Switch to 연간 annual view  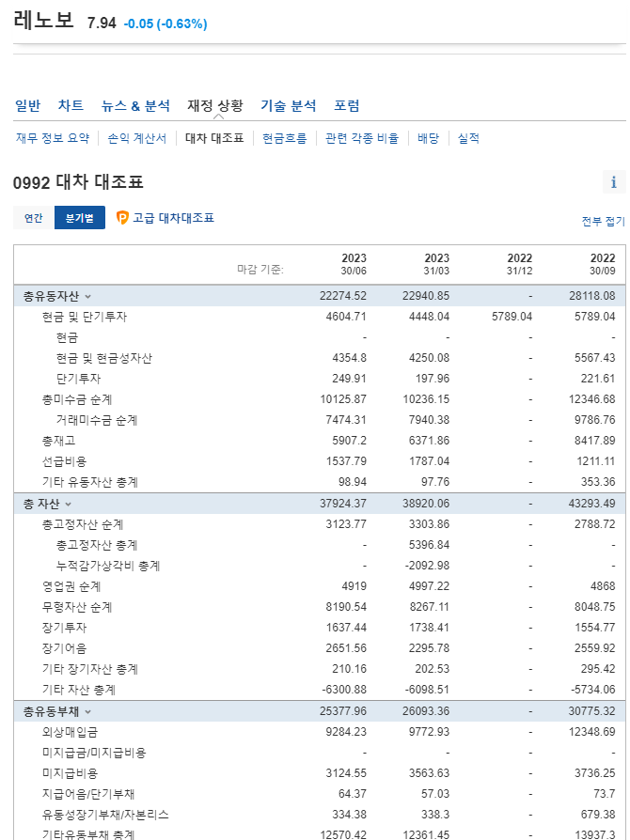34,218
